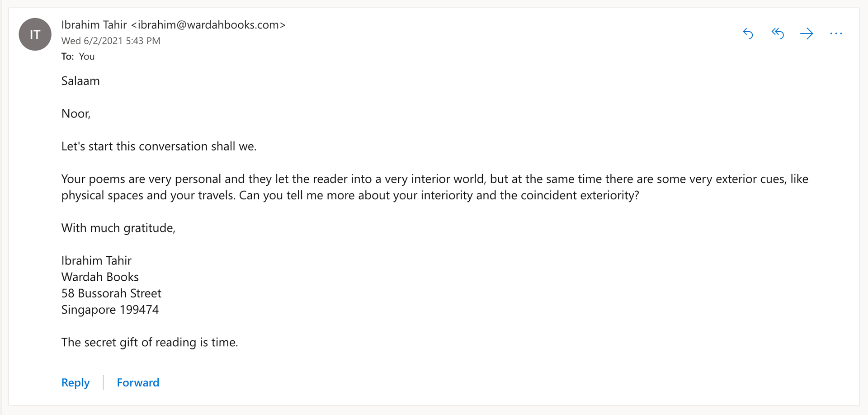Screen dimensions: 868x415
Task: Click the 'With much gratitude,' closing line
Action: click(118, 228)
